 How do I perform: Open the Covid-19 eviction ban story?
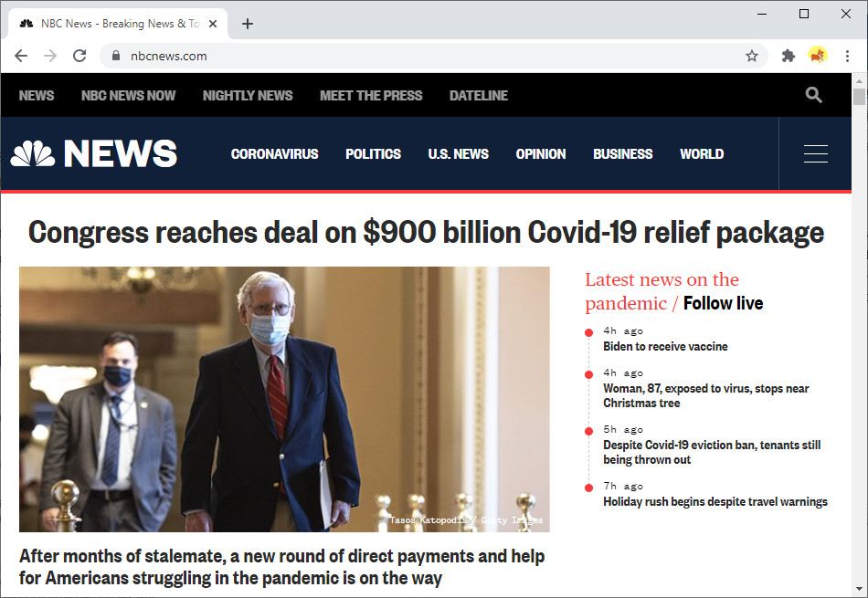tap(712, 452)
